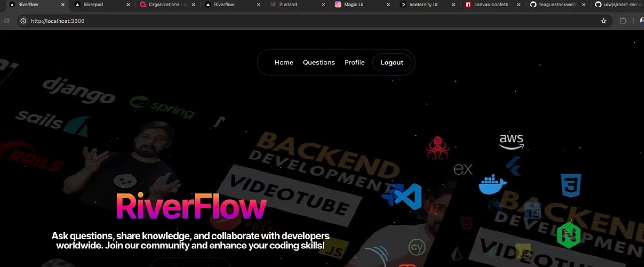This screenshot has height=267, width=644.
Task: Click the Flutter logo icon
Action: point(513,166)
